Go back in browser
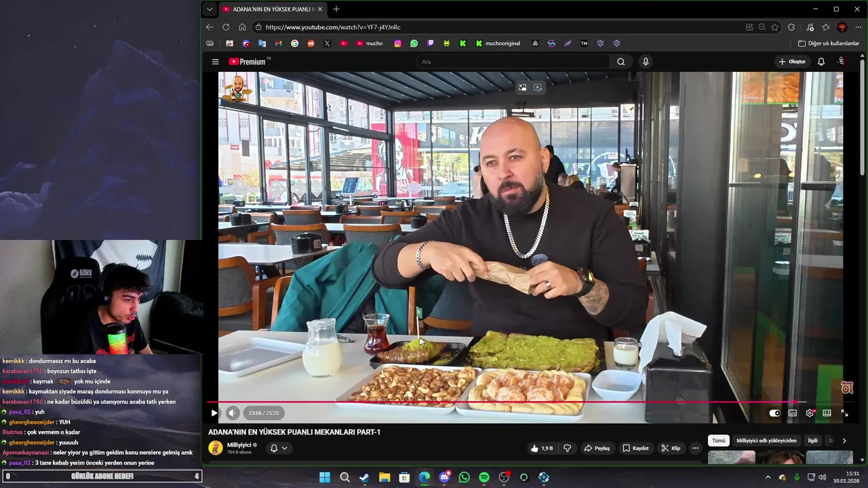 click(x=210, y=27)
